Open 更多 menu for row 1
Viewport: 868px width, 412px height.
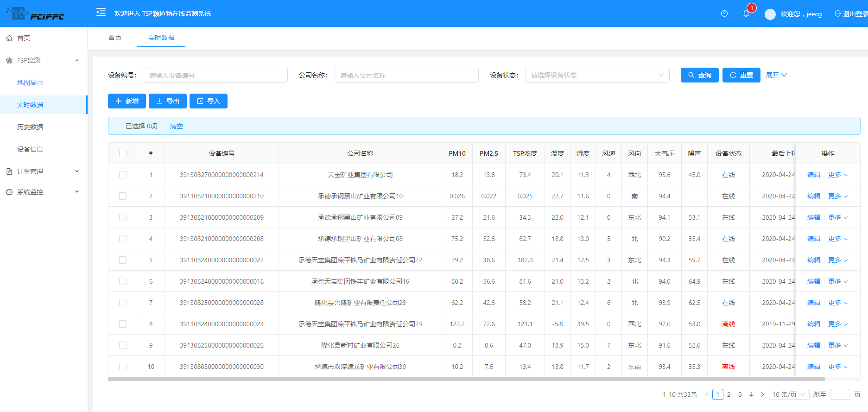[x=838, y=175]
